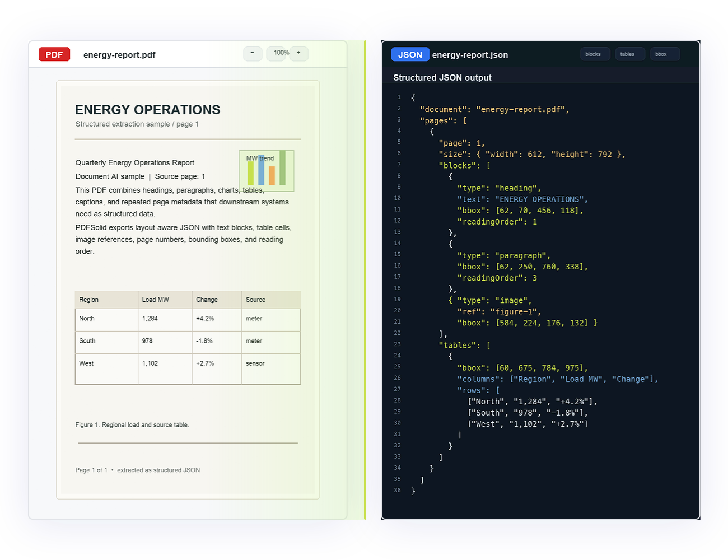The height and width of the screenshot is (560, 728).
Task: Click the +4.2% change cell in PDF table
Action: [217, 319]
